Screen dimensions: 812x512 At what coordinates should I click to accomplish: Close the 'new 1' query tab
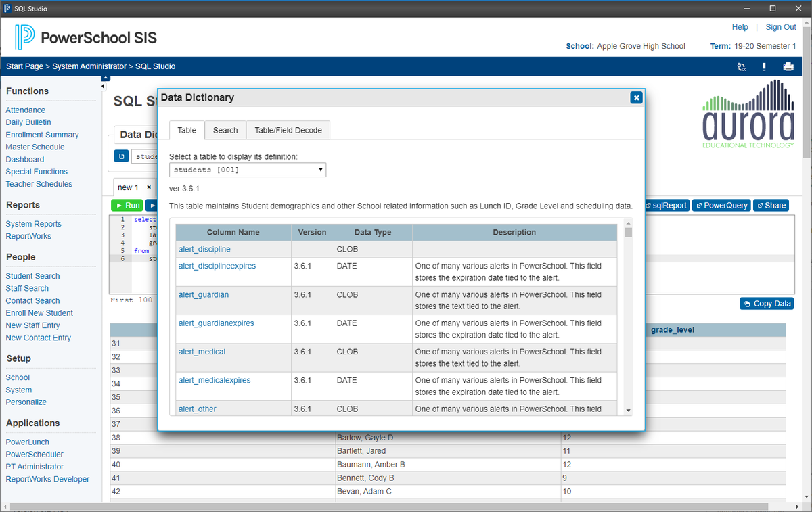coord(149,187)
